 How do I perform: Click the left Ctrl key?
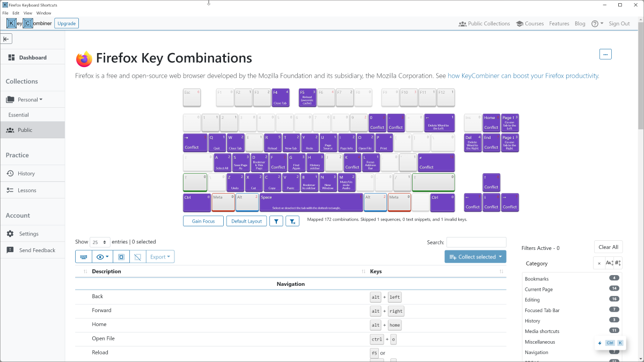point(196,202)
